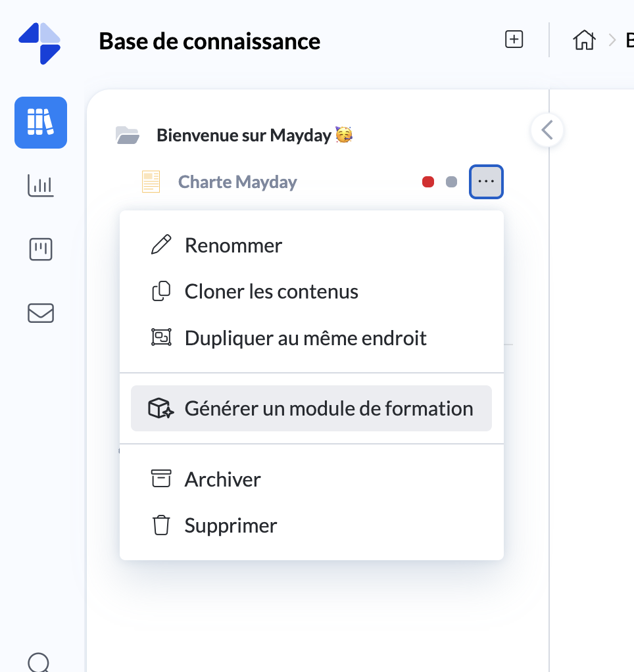Click the red status dot on Charte Mayday
The height and width of the screenshot is (672, 634).
pos(428,182)
